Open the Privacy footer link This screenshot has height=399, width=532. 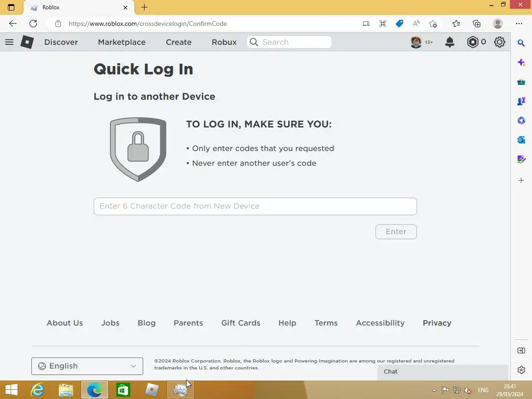coord(437,323)
